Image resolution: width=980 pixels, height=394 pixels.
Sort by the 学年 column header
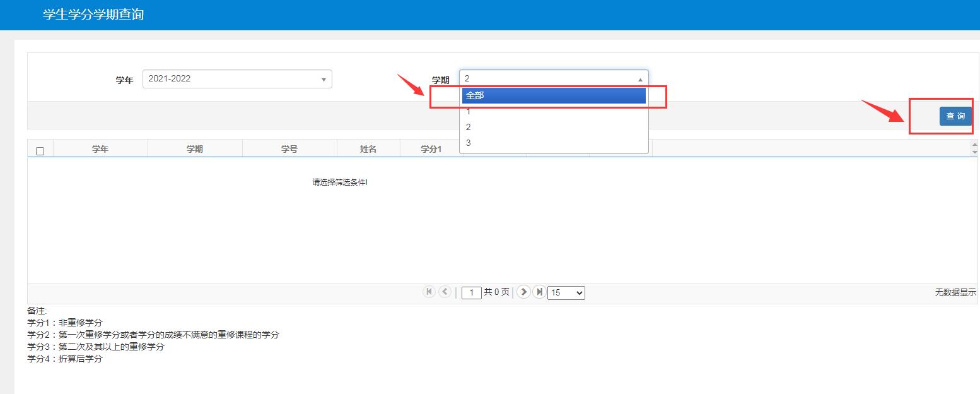(x=100, y=149)
